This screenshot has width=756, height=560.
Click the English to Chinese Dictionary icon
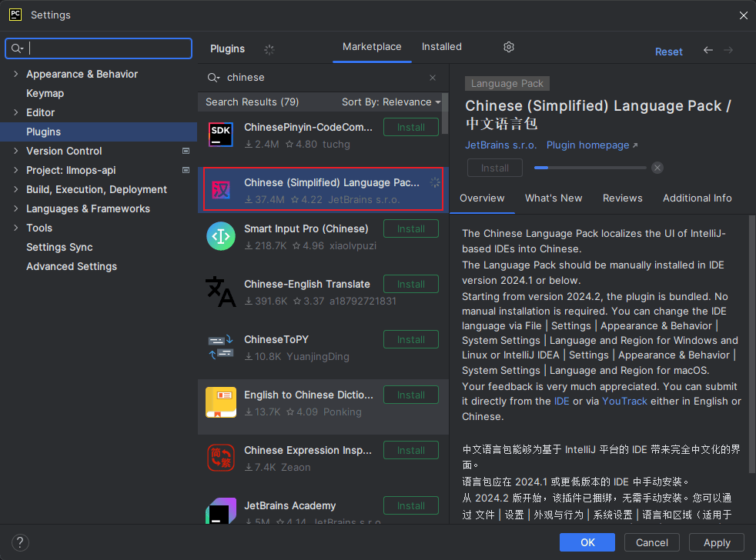coord(221,402)
